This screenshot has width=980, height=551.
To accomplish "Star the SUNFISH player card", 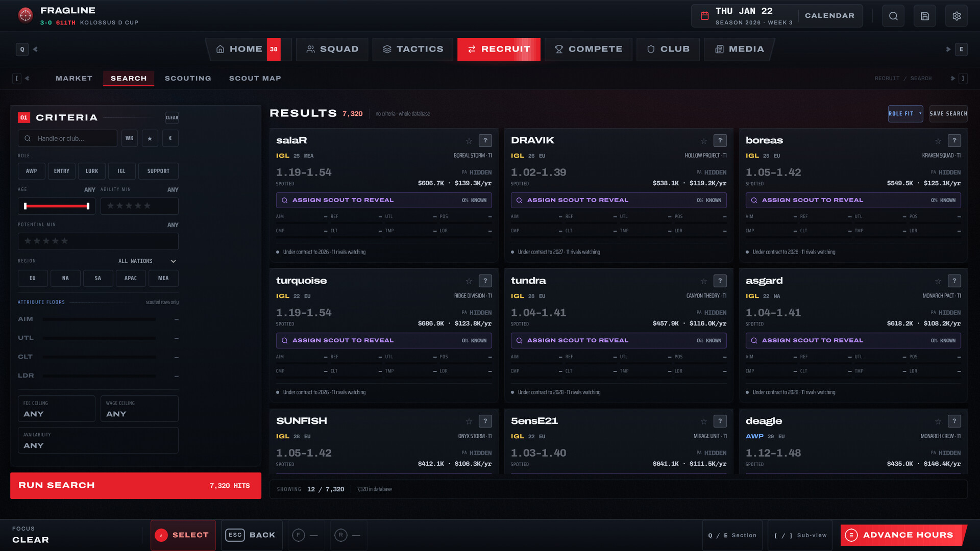I will click(x=469, y=421).
